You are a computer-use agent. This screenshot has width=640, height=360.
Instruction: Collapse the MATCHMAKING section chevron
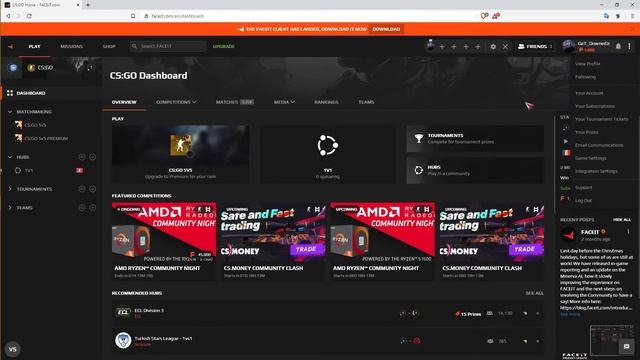[x=10, y=111]
